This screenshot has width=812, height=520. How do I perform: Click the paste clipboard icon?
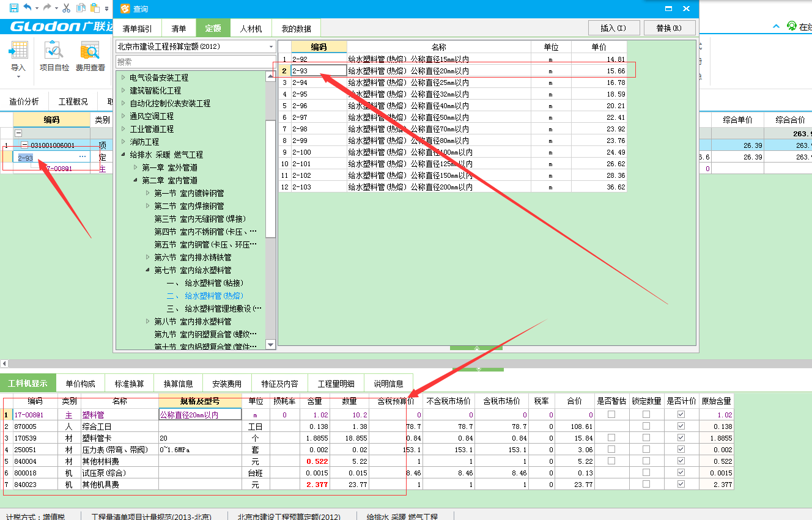tap(94, 8)
